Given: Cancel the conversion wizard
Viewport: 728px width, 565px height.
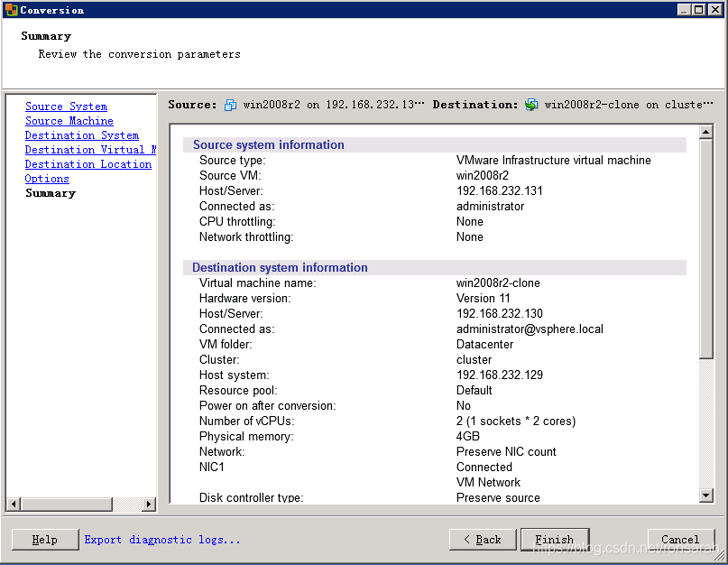Looking at the screenshot, I should [x=681, y=540].
